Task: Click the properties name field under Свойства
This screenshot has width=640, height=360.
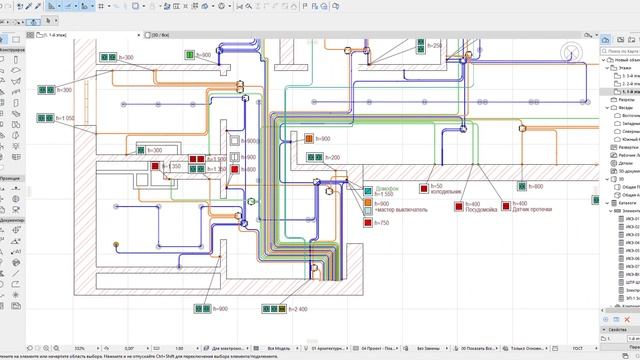Action: (633, 338)
